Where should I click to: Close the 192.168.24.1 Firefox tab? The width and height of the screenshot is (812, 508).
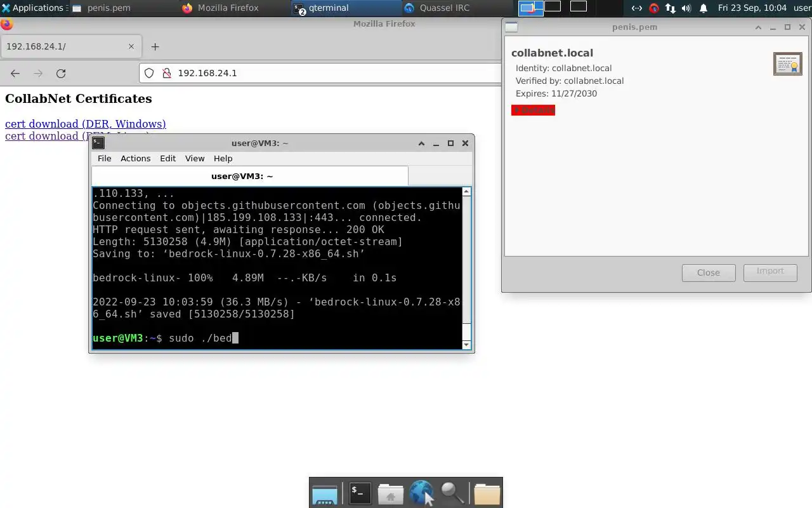point(131,46)
